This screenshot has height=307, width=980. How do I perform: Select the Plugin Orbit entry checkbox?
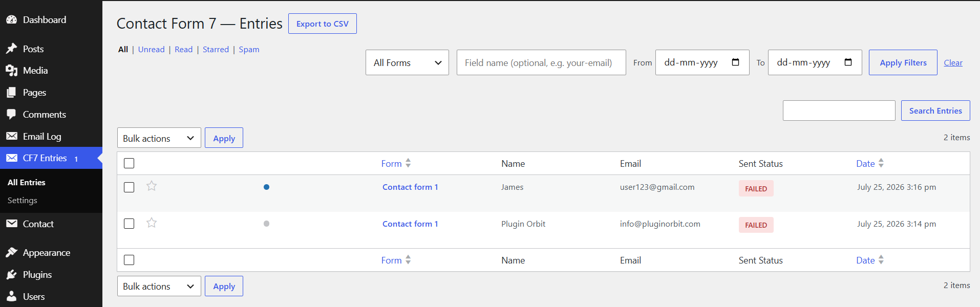[129, 224]
